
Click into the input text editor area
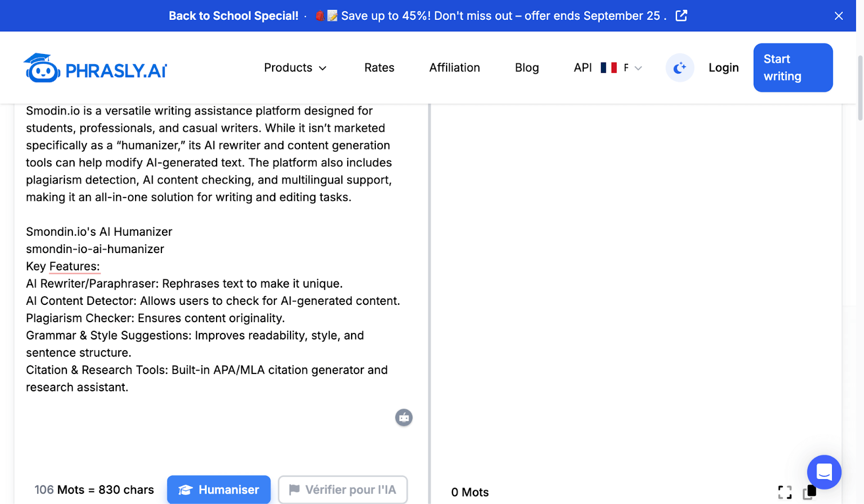point(221,286)
